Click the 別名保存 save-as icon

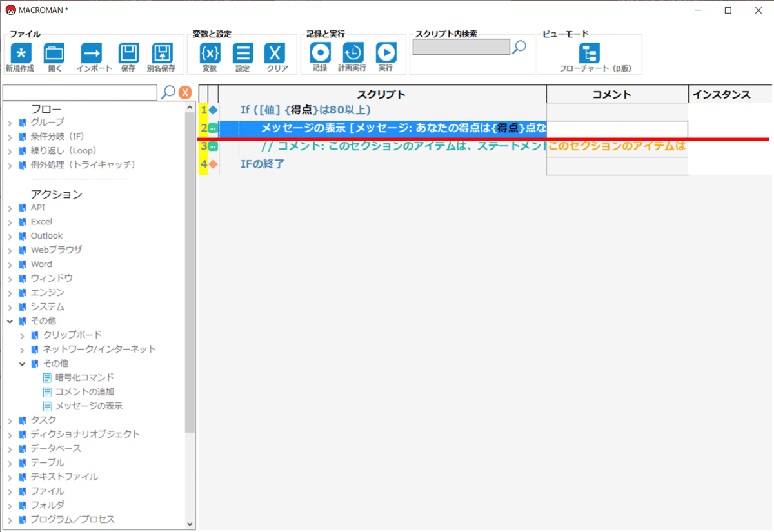(x=162, y=53)
